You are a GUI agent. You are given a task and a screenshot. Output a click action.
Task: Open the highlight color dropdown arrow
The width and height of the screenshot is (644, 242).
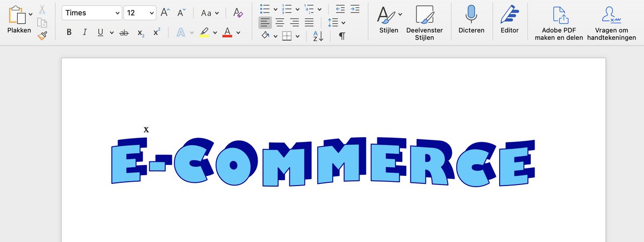pos(215,33)
